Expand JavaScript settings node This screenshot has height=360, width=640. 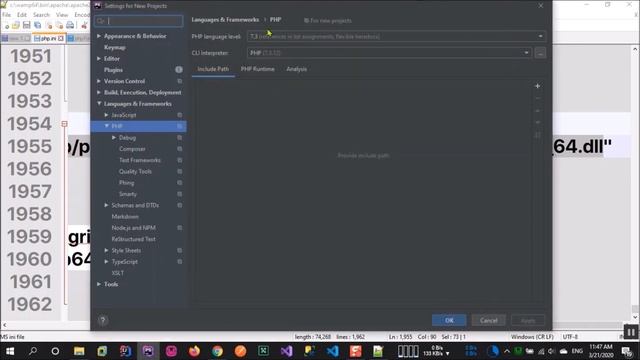tap(107, 115)
